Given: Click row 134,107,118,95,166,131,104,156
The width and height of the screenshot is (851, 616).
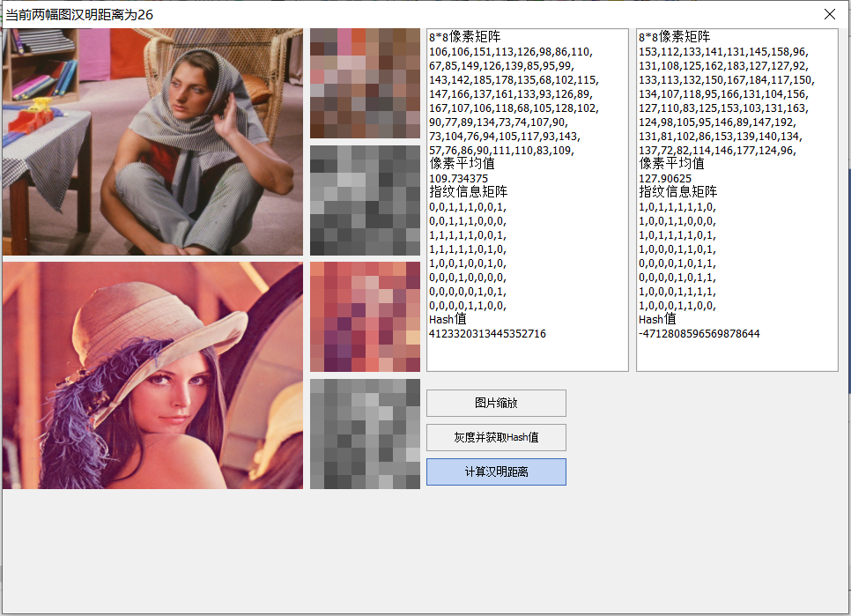Looking at the screenshot, I should coord(723,94).
